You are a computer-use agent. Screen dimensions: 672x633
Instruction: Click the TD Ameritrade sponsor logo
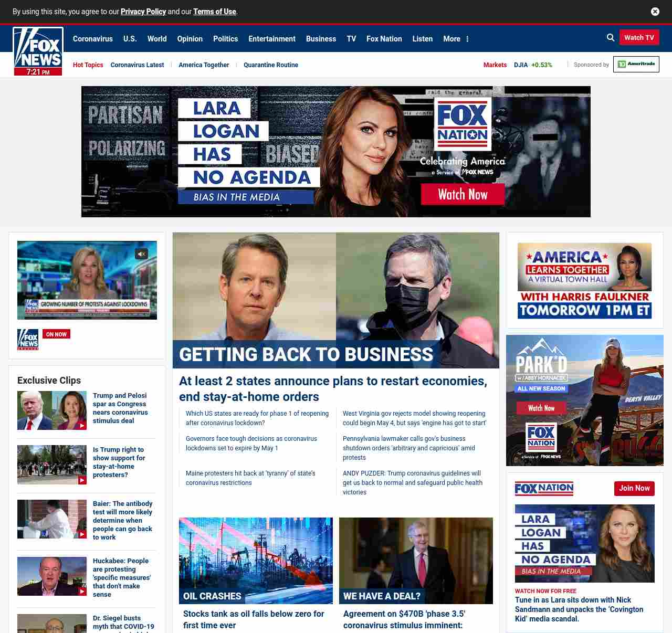click(x=636, y=65)
